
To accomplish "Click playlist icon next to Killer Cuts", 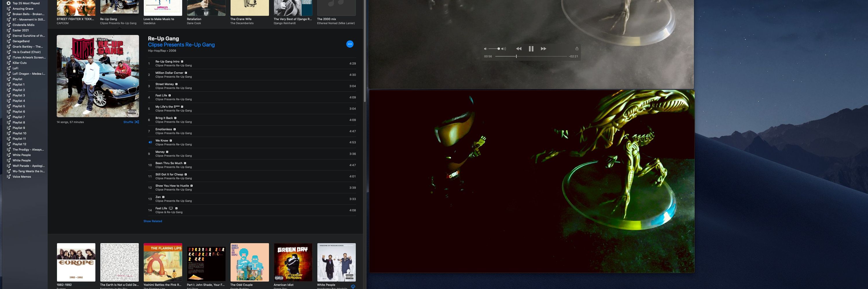I will point(9,63).
